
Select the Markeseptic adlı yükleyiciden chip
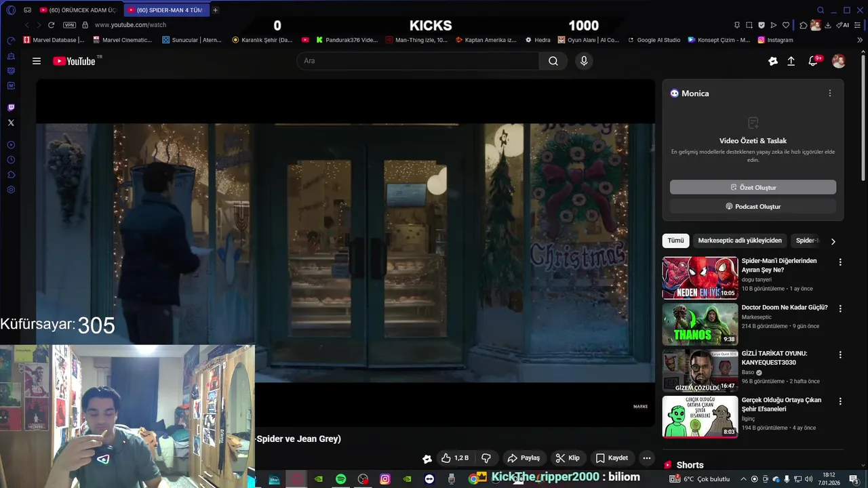pyautogui.click(x=740, y=241)
